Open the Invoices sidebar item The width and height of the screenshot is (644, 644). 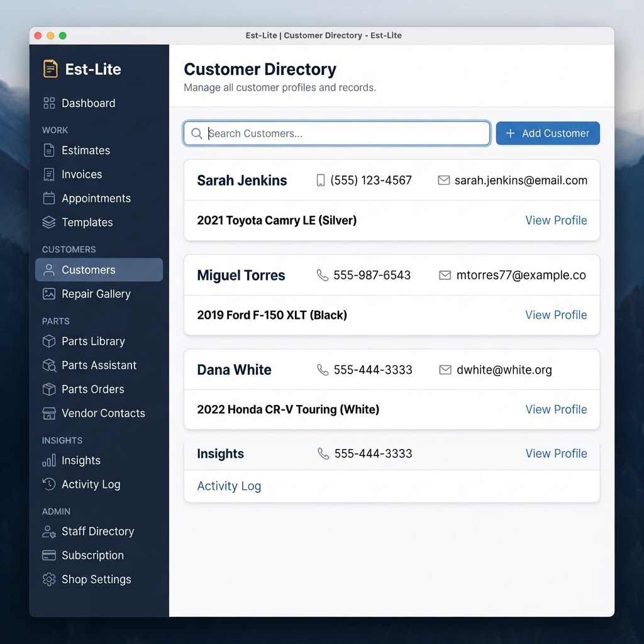pos(99,174)
